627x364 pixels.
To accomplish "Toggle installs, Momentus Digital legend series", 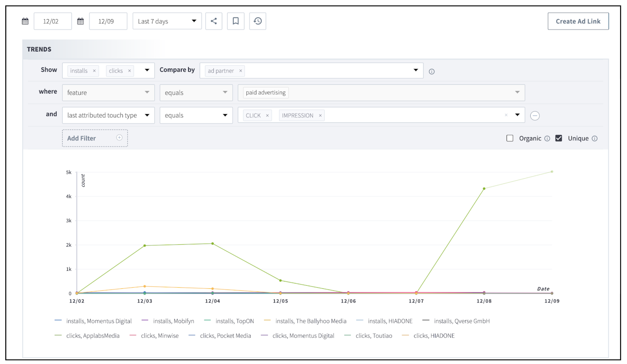I will coord(93,321).
